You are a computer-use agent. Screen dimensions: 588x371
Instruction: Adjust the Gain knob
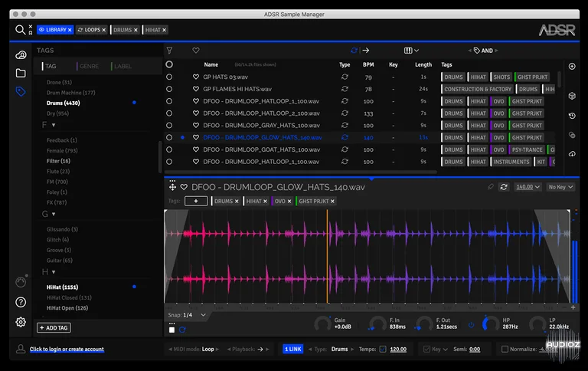click(x=322, y=323)
